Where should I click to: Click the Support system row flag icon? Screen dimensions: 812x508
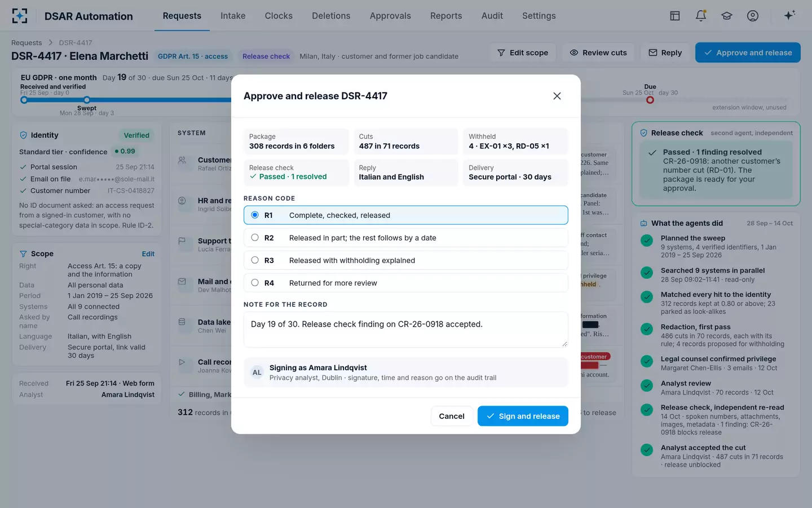pos(182,241)
